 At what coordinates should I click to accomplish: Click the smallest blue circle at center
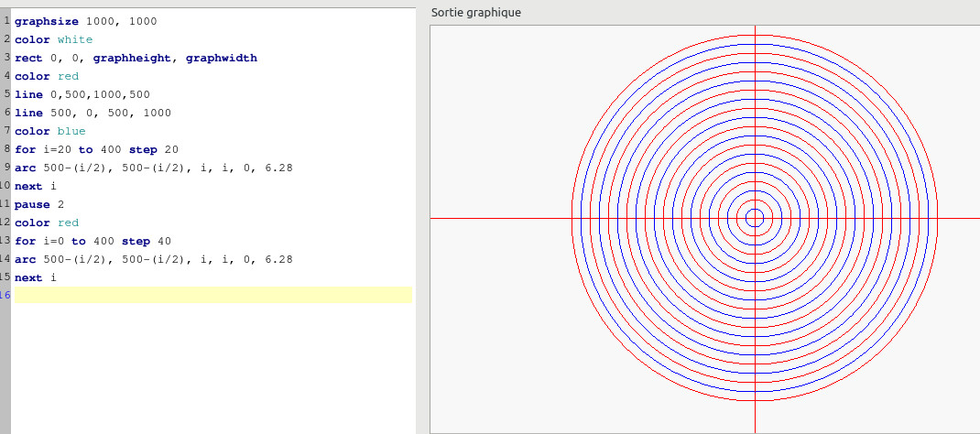755,218
